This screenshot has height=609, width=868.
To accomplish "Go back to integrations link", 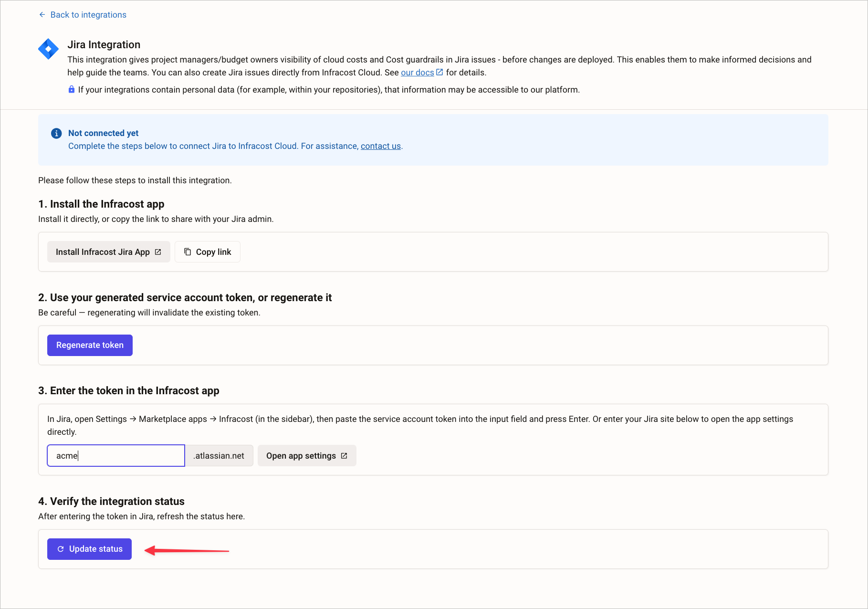I will tap(82, 15).
